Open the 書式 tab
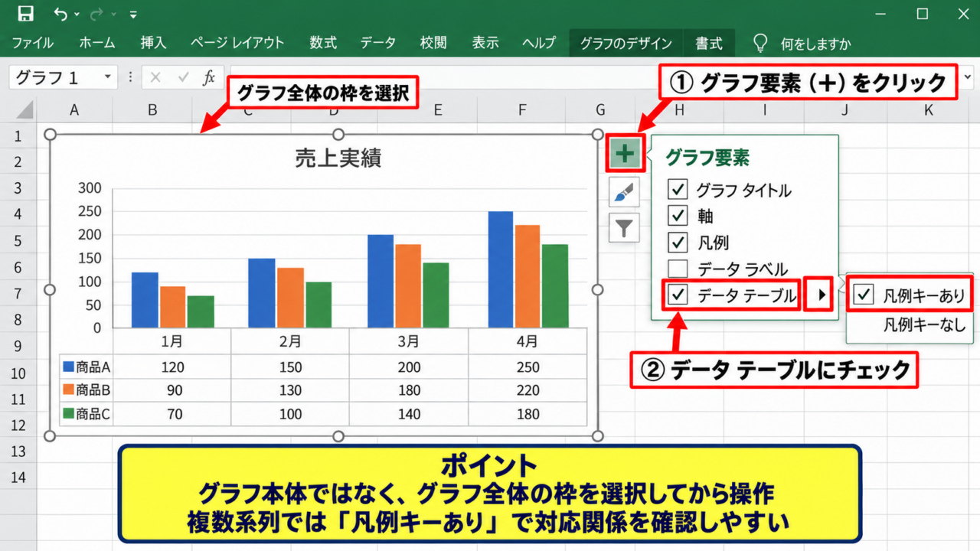980x551 pixels. pyautogui.click(x=709, y=43)
